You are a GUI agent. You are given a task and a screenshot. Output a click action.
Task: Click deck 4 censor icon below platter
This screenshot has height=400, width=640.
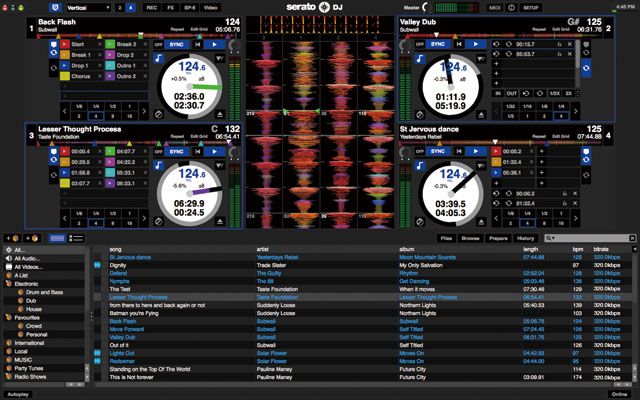click(420, 222)
